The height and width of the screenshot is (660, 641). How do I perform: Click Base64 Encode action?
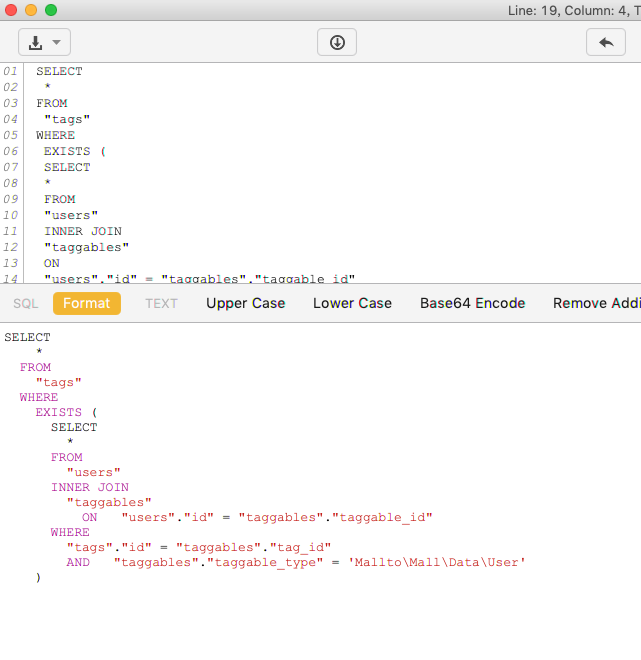473,303
